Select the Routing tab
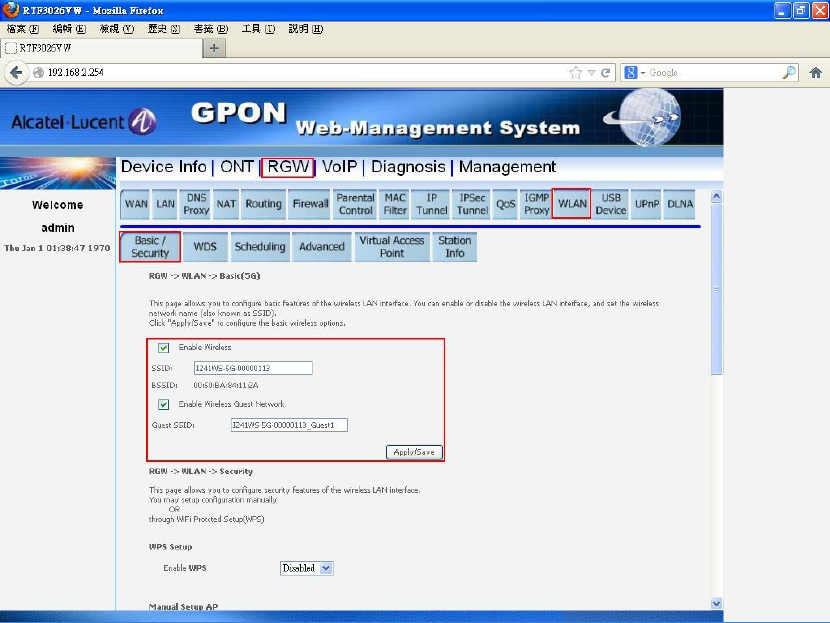 (263, 204)
